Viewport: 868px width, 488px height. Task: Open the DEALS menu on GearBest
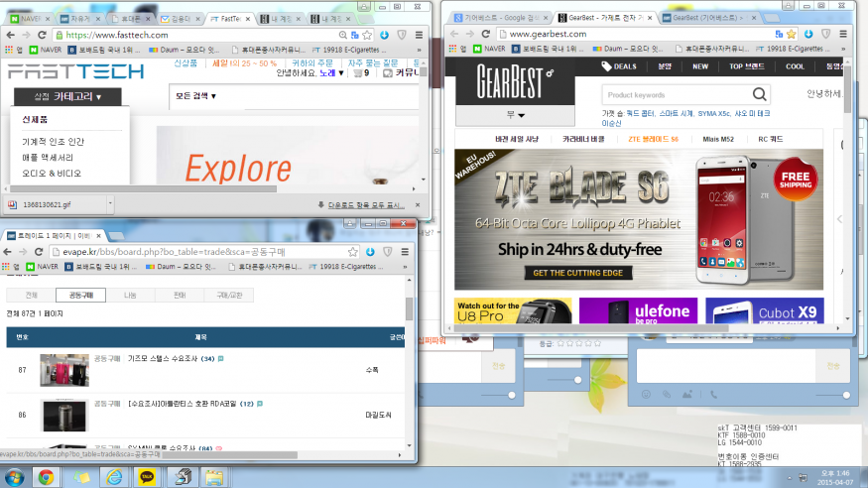pyautogui.click(x=620, y=66)
